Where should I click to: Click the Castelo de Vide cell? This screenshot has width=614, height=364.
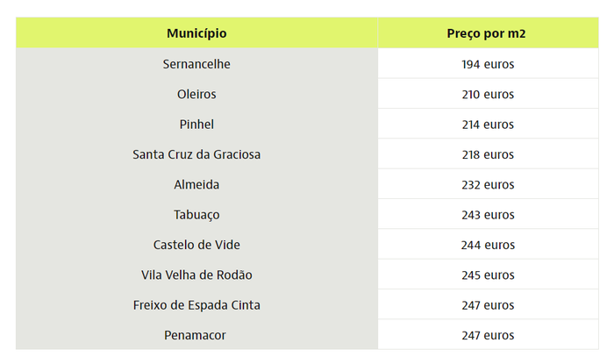click(x=196, y=245)
